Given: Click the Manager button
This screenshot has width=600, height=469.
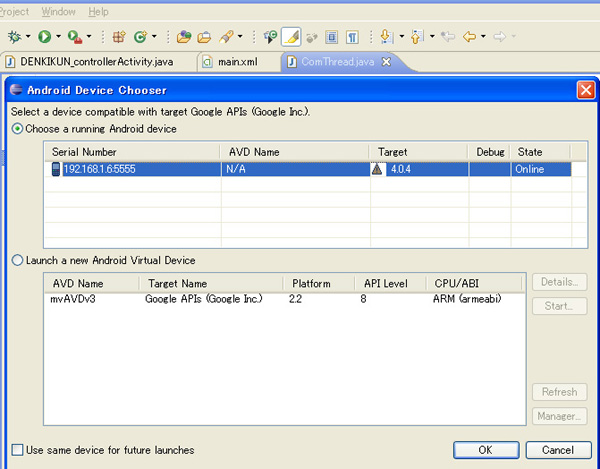Looking at the screenshot, I should pos(559,416).
